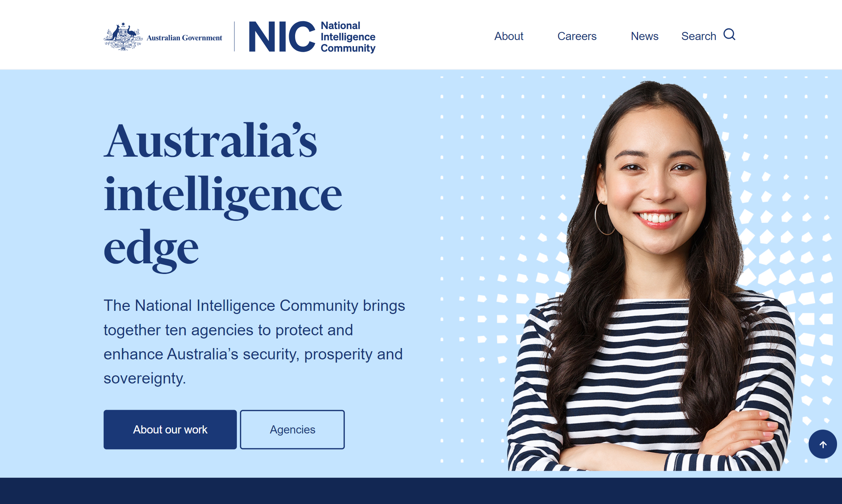This screenshot has width=842, height=504.
Task: Click the About our work button
Action: [170, 430]
